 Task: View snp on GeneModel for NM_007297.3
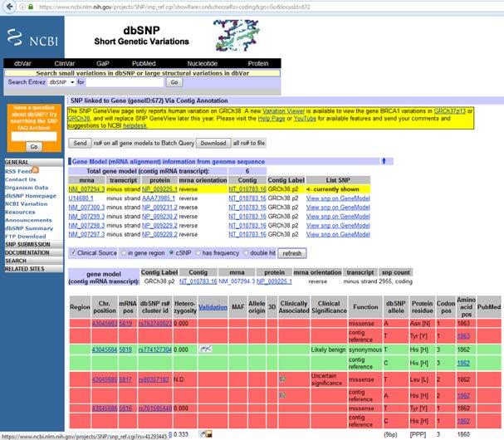(338, 234)
